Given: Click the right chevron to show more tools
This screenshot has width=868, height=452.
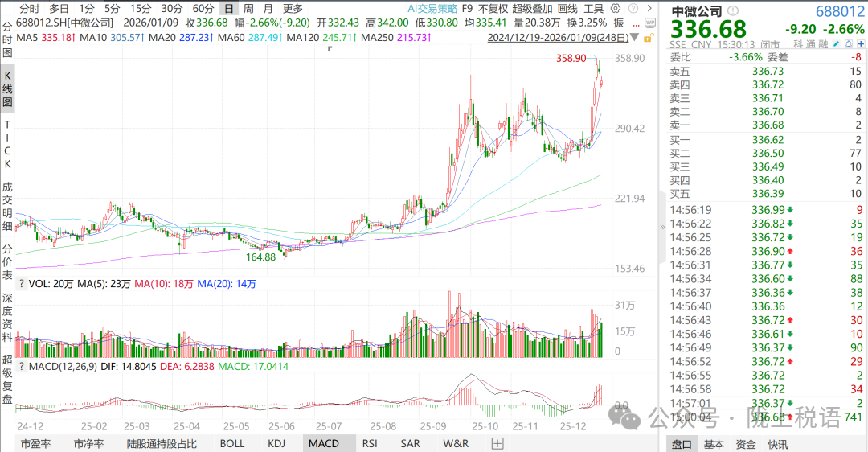Looking at the screenshot, I should [x=650, y=8].
